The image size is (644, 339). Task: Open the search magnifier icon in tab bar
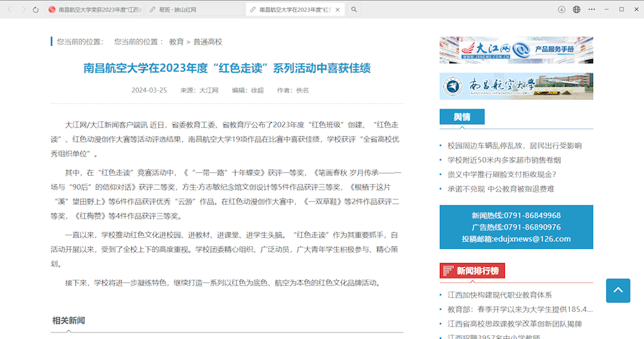point(354,10)
